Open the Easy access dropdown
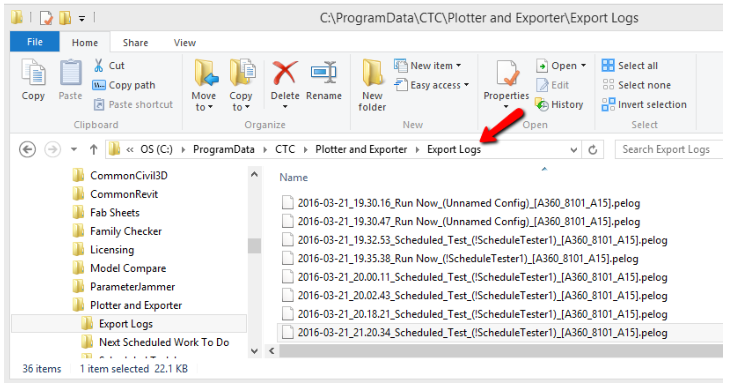This screenshot has width=729, height=388. 431,85
